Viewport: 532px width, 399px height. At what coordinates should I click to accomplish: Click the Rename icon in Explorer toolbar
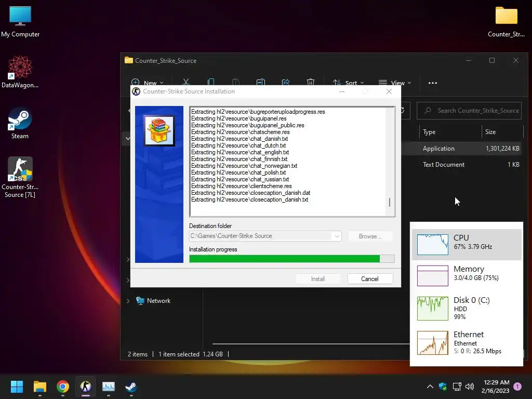pos(261,82)
